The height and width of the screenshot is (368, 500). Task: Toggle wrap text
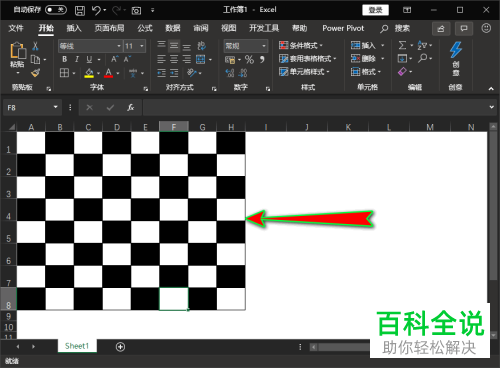pyautogui.click(x=201, y=46)
